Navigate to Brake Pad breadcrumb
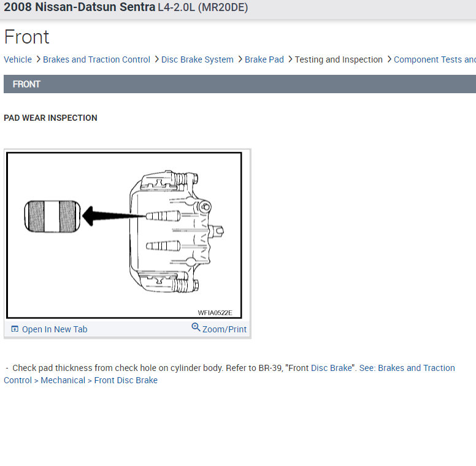Screen dimensions: 476x466 coord(264,59)
